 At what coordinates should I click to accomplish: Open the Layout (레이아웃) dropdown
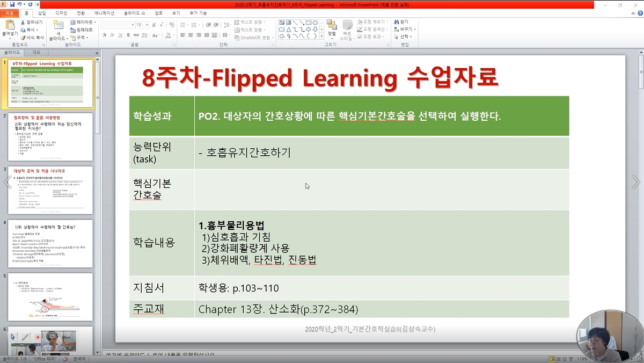click(83, 23)
